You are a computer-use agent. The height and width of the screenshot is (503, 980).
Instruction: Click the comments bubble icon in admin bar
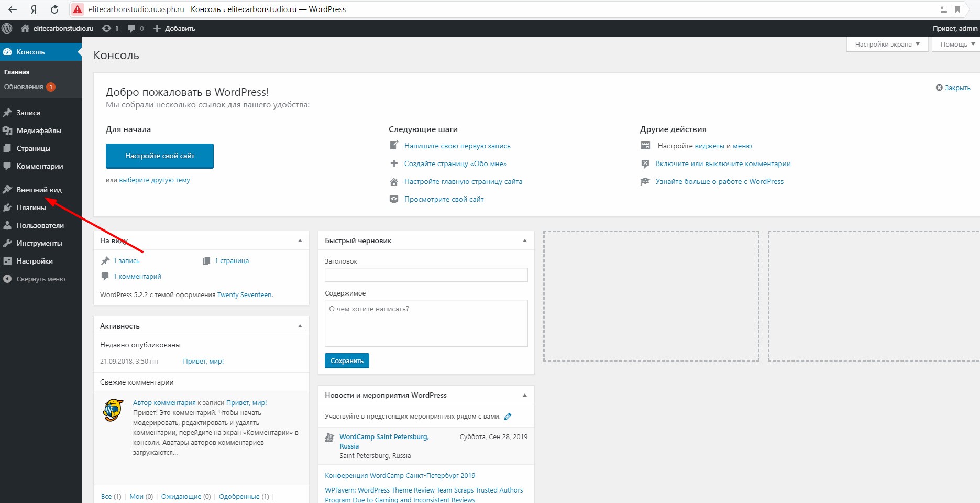pos(131,28)
